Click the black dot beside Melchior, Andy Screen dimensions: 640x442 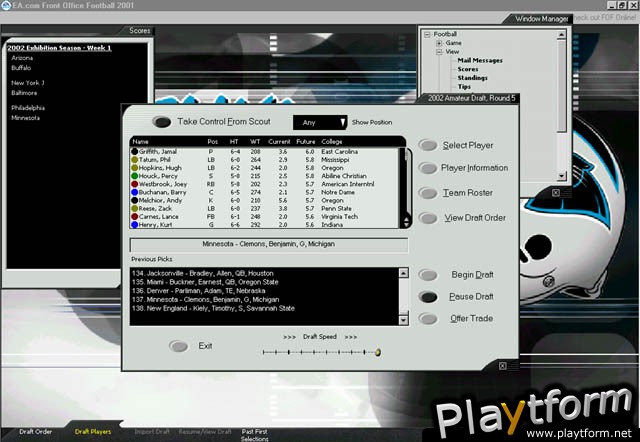[134, 200]
